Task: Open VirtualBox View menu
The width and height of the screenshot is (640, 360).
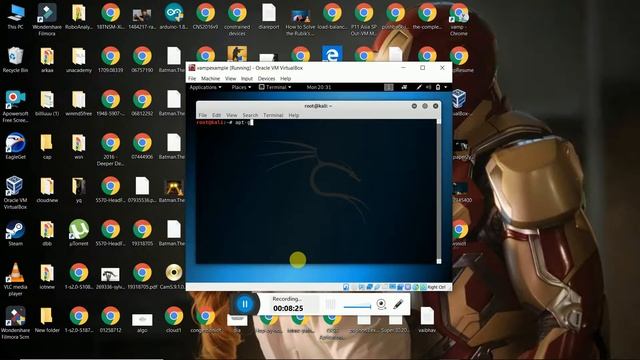Action: click(x=231, y=78)
